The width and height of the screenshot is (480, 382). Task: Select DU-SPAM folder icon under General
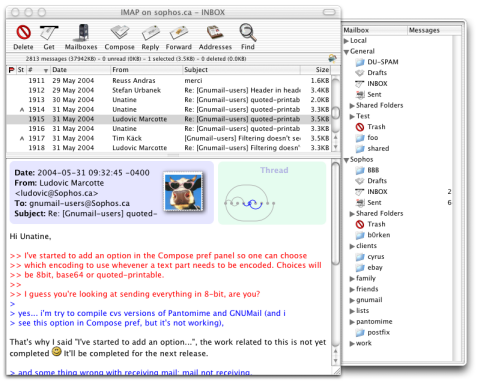pyautogui.click(x=360, y=62)
